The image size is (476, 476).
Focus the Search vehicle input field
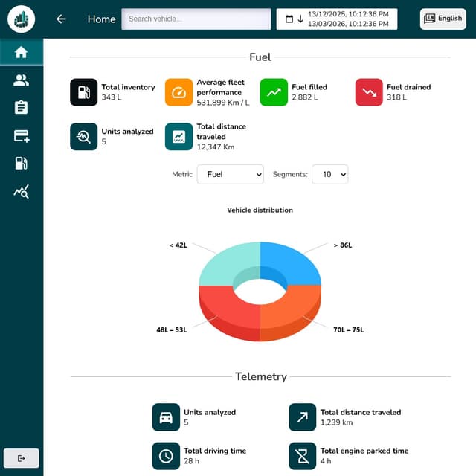196,19
